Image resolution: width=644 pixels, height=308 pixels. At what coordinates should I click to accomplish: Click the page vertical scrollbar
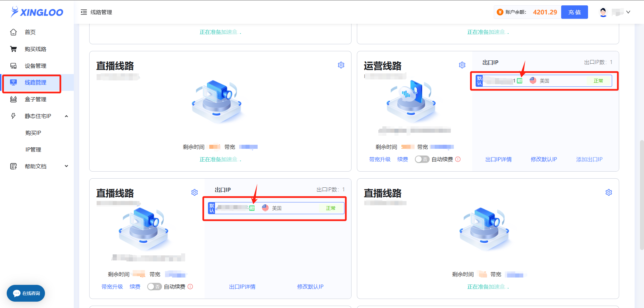pos(642,195)
